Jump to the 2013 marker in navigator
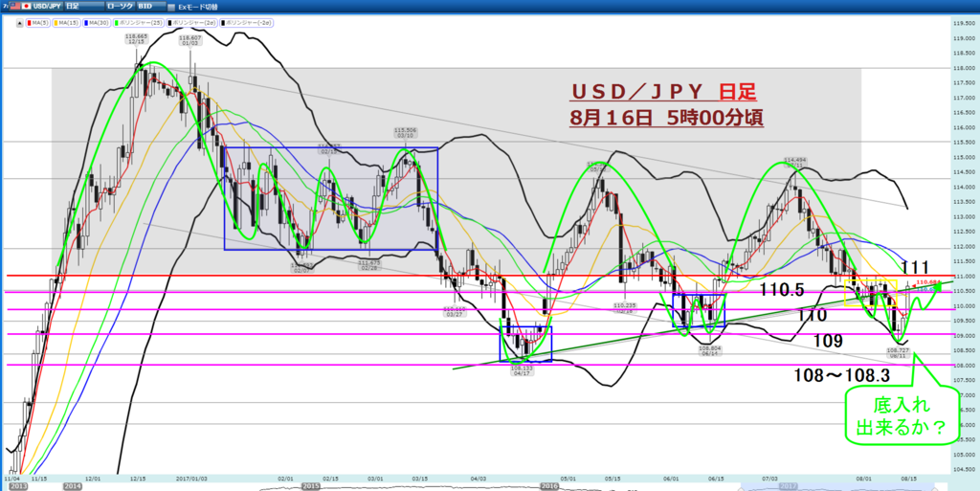The image size is (980, 491). click(18, 485)
